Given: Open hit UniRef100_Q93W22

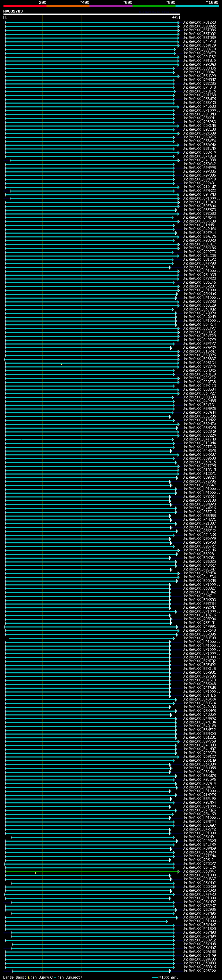Looking at the screenshot, I should click(199, 26).
